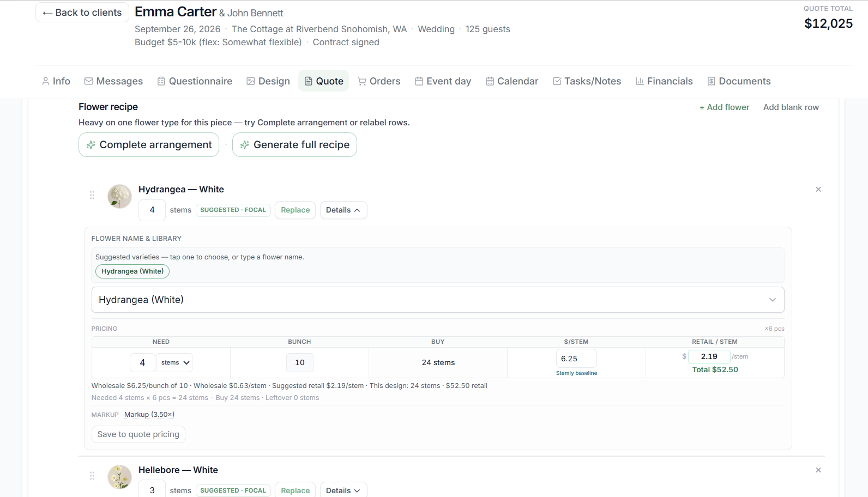Click the Complete arrangement button

pos(149,145)
